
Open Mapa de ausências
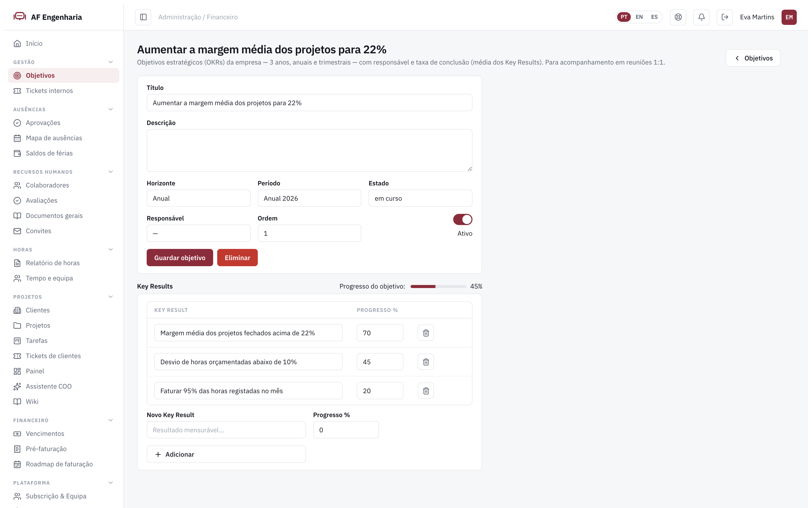(x=63, y=138)
